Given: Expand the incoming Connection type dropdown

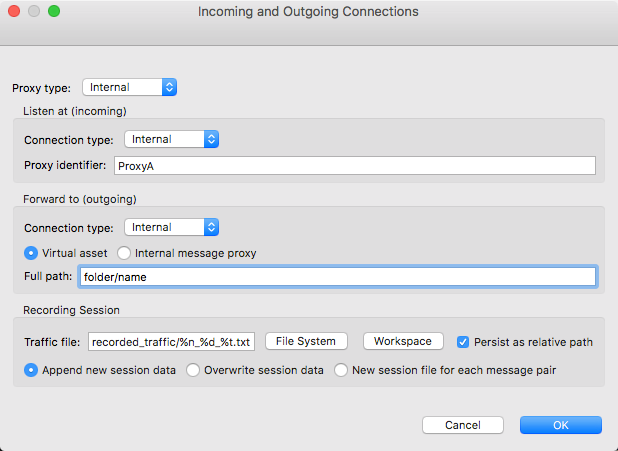Looking at the screenshot, I should click(171, 139).
